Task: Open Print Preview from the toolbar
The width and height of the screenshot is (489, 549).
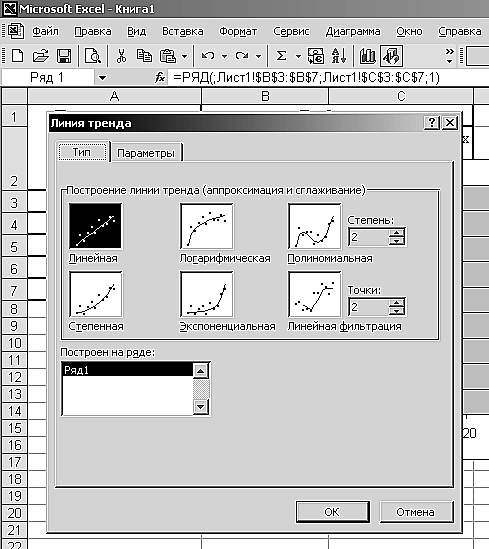Action: click(93, 56)
